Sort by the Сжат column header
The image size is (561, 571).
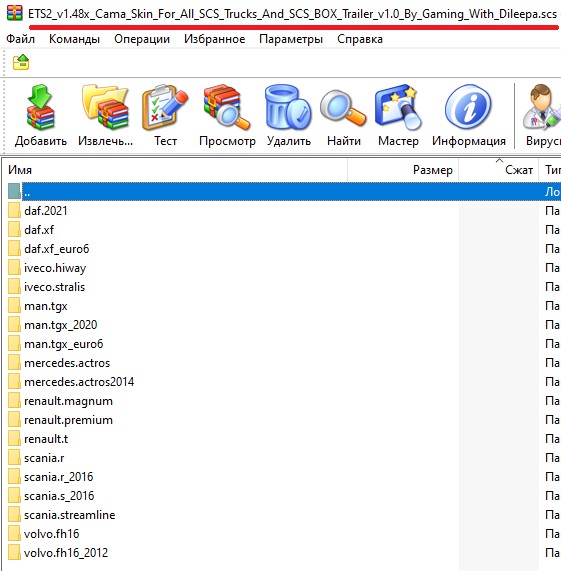pyautogui.click(x=498, y=170)
